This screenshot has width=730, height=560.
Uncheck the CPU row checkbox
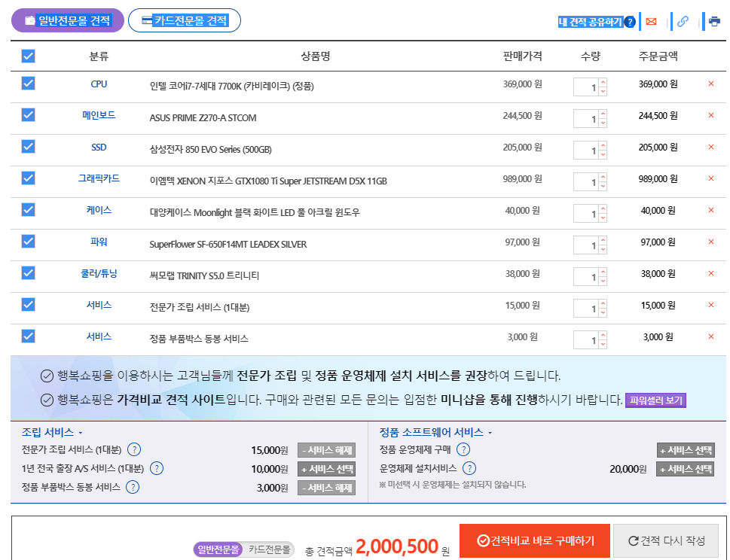pyautogui.click(x=29, y=84)
